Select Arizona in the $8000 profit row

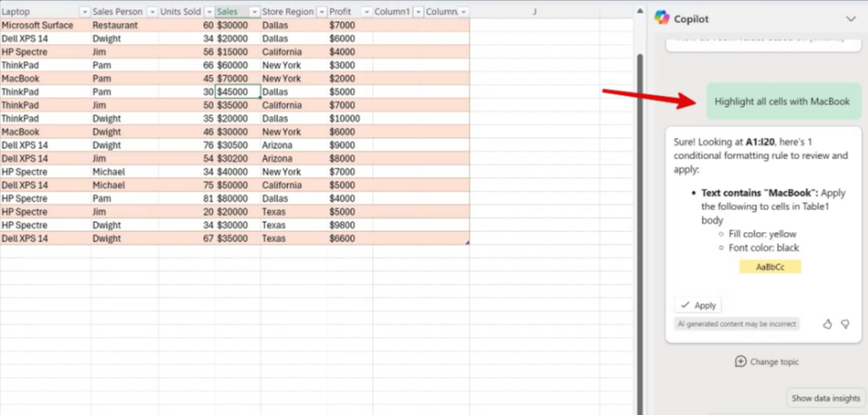click(x=293, y=158)
